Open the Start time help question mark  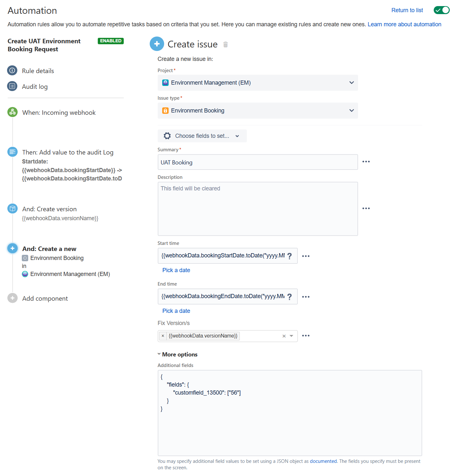click(x=289, y=256)
